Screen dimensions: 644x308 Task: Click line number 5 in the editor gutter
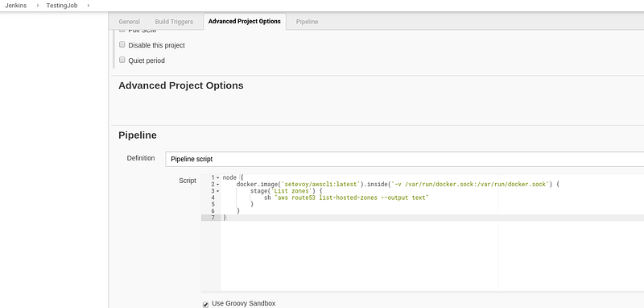click(x=213, y=204)
